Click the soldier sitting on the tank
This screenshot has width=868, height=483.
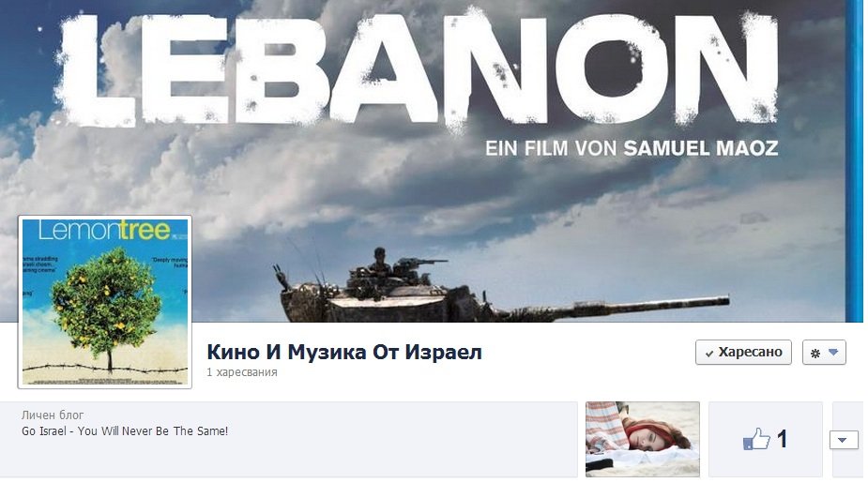(380, 261)
